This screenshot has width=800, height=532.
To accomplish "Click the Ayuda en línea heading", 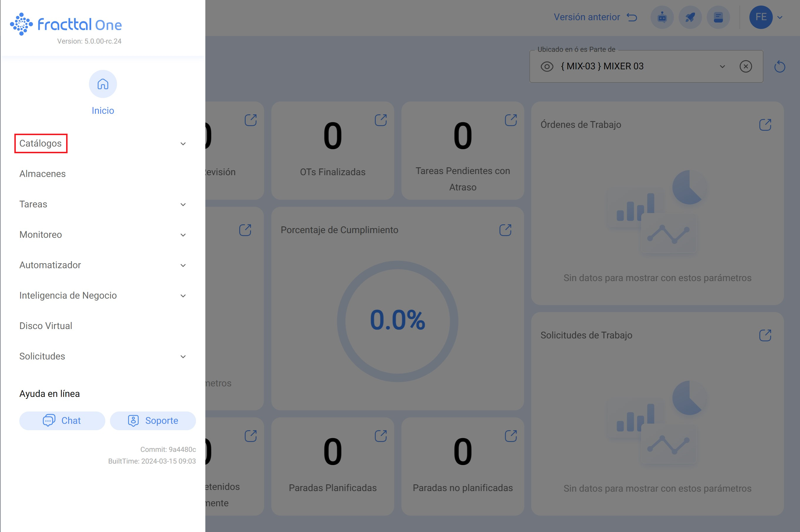I will [x=49, y=394].
